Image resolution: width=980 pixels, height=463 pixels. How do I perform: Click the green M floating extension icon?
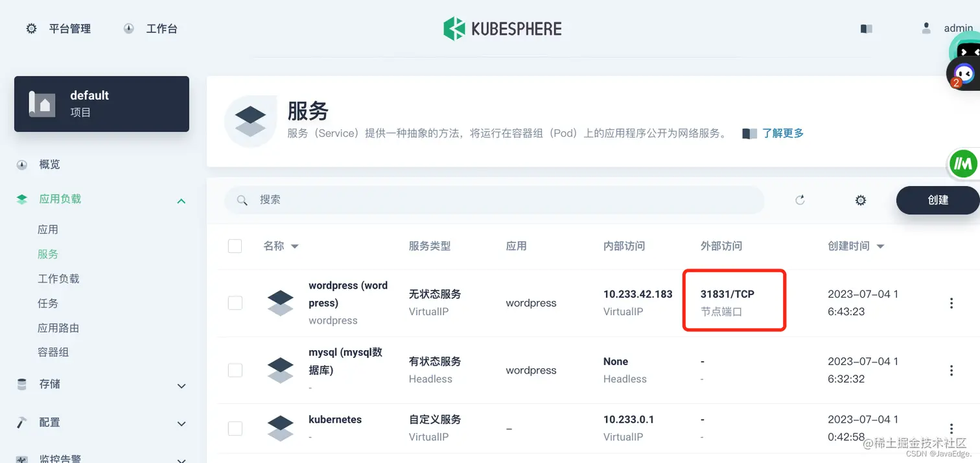[964, 164]
